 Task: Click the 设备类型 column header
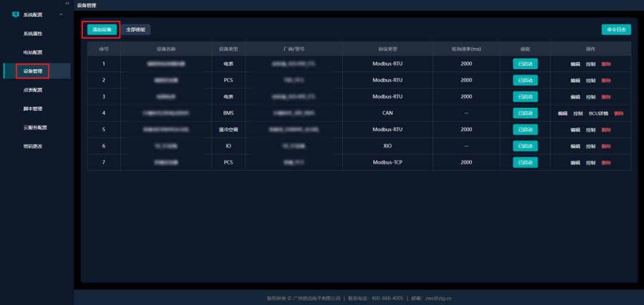pyautogui.click(x=228, y=49)
